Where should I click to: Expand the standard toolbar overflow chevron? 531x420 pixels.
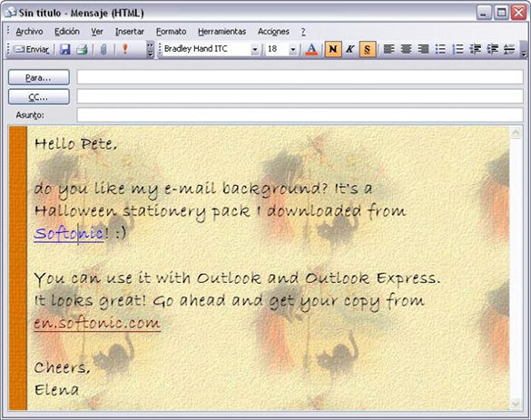[150, 49]
